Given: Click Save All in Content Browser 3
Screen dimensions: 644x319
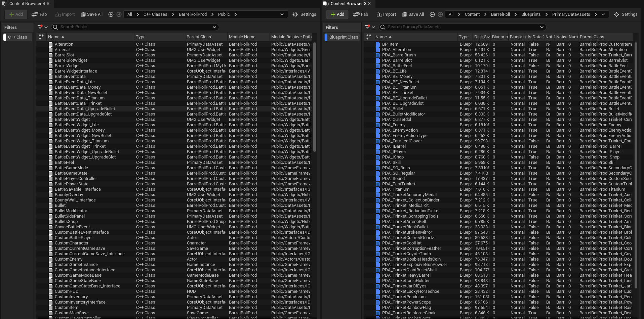Looking at the screenshot, I should tap(413, 14).
